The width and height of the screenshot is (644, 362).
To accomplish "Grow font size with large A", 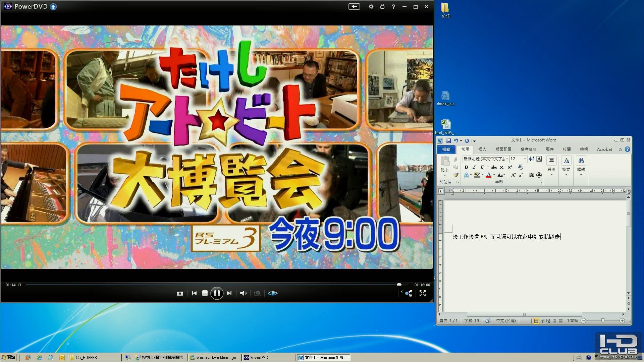I will tap(513, 175).
